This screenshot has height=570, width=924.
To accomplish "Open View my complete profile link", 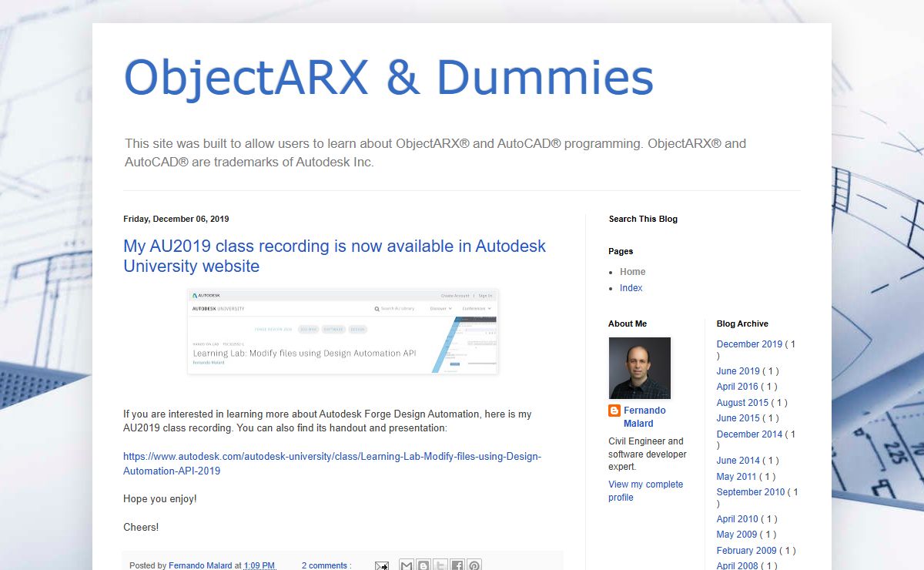I will 645,491.
